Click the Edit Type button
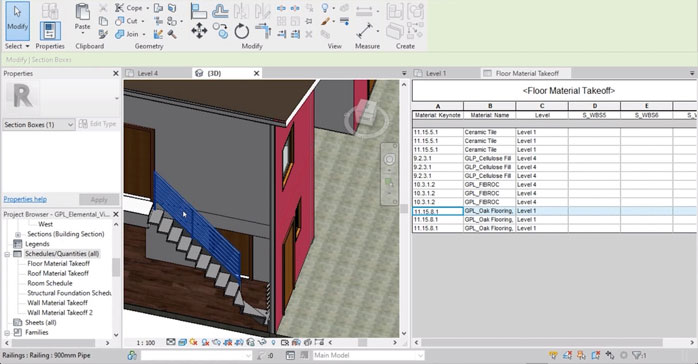This screenshot has height=364, width=698. pos(97,124)
